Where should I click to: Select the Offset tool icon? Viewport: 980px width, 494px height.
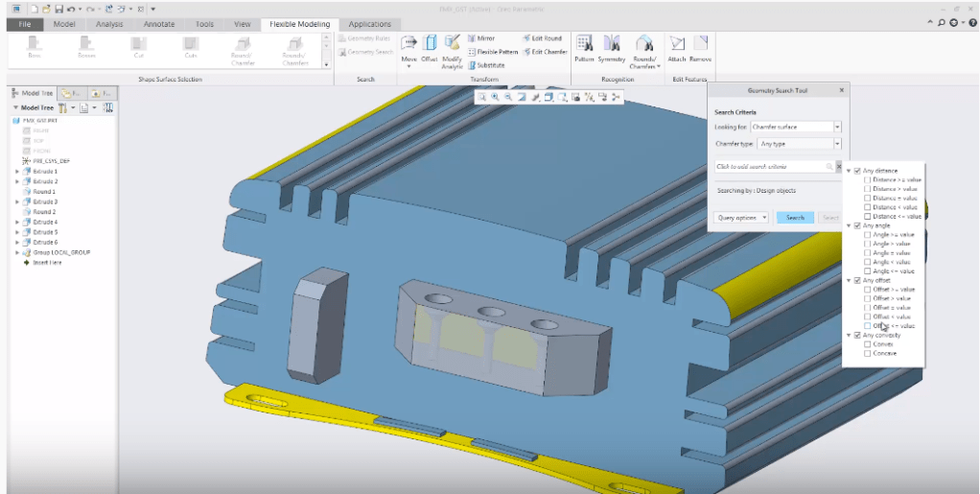tap(430, 46)
